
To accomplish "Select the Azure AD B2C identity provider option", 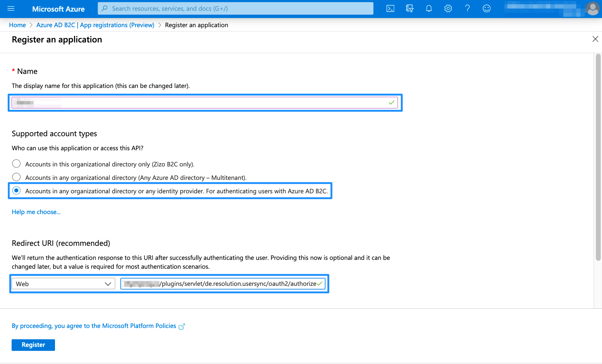I will tap(17, 191).
